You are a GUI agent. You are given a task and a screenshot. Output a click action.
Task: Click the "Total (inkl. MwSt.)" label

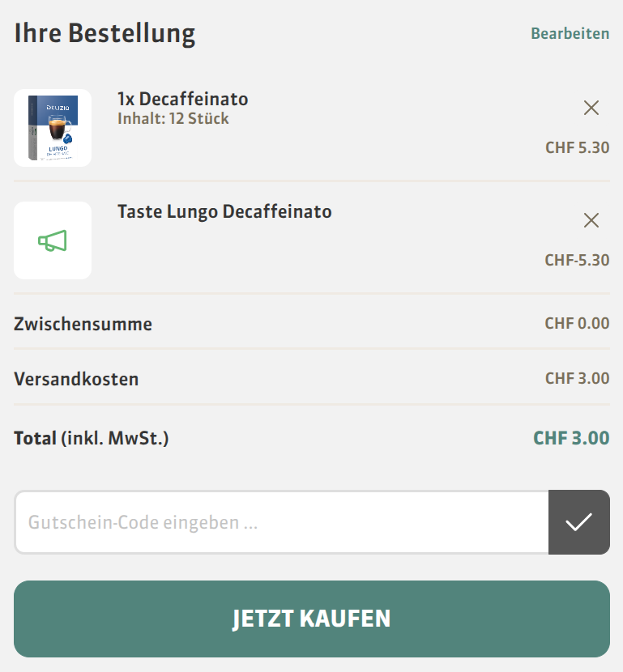[91, 439]
